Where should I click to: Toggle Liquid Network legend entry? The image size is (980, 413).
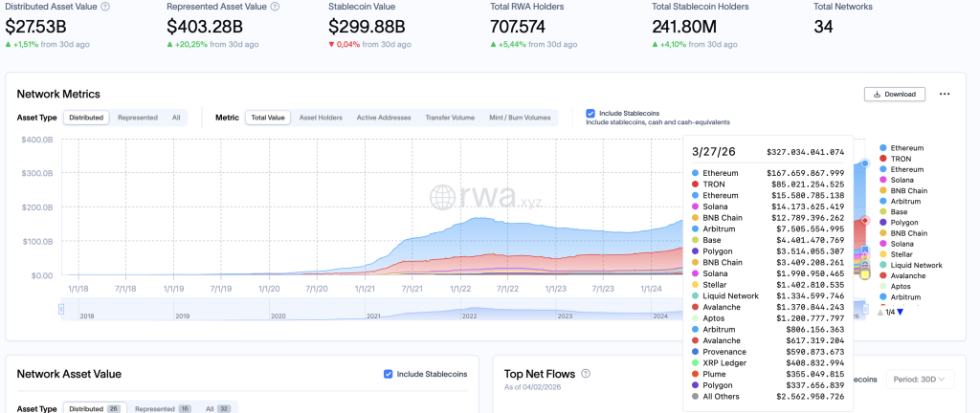click(911, 265)
